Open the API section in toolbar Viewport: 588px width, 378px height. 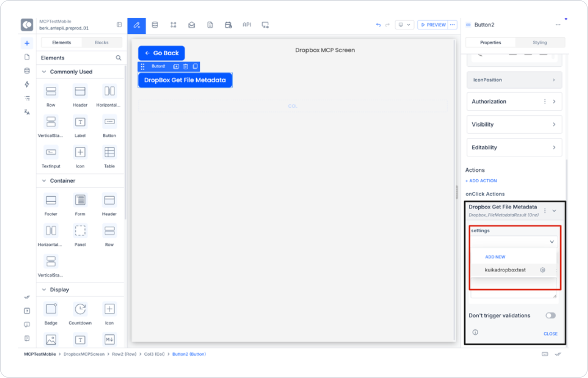[247, 25]
